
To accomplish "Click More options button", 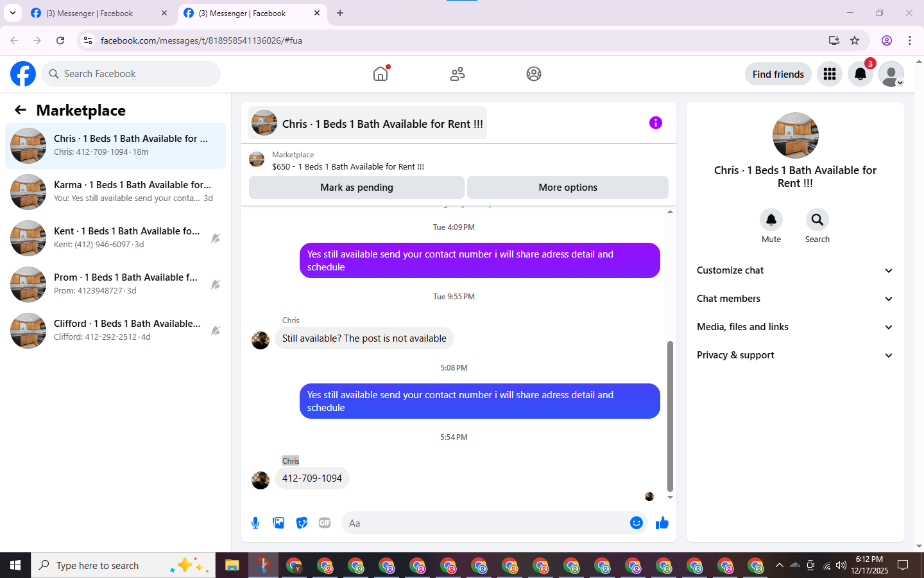I will click(568, 188).
